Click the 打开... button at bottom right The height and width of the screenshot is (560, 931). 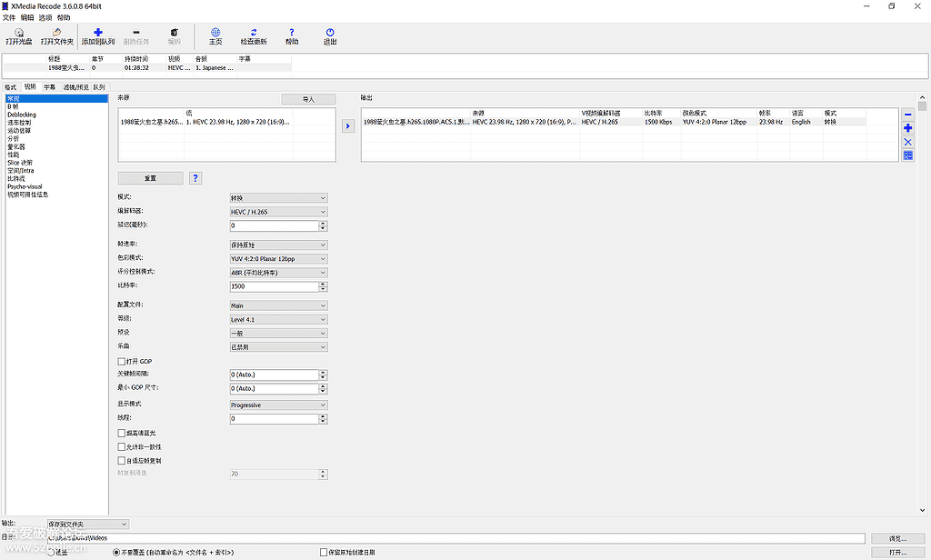(x=897, y=553)
